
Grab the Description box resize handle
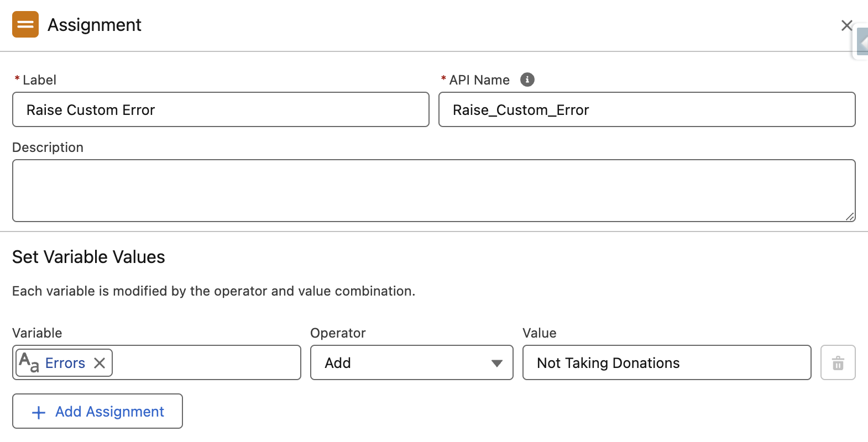coord(850,217)
